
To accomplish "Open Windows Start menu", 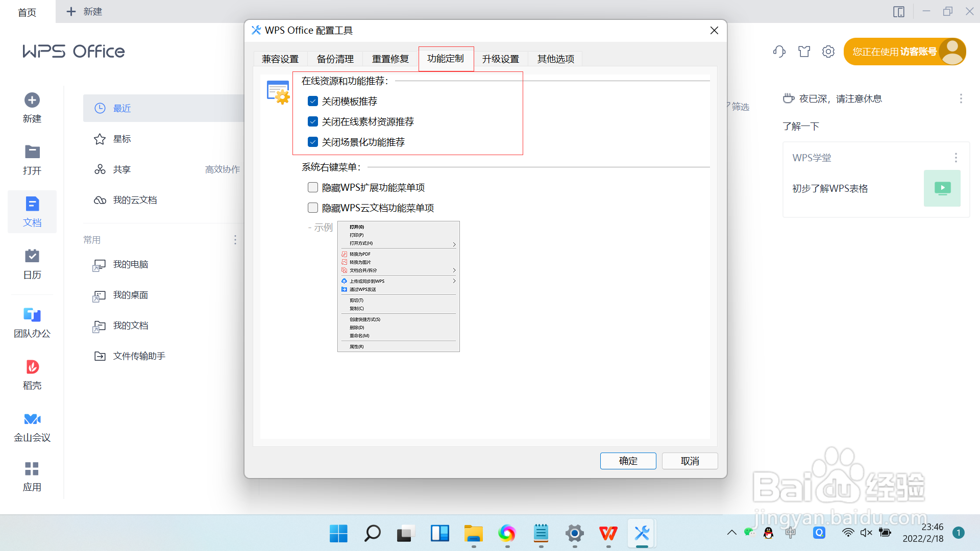I will click(338, 533).
